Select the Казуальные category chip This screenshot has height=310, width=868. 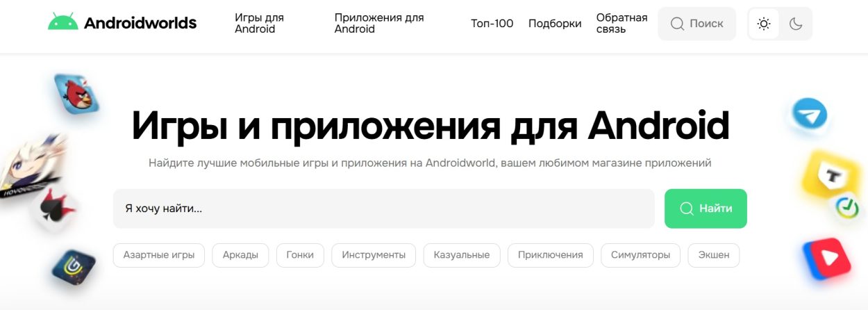(x=462, y=255)
